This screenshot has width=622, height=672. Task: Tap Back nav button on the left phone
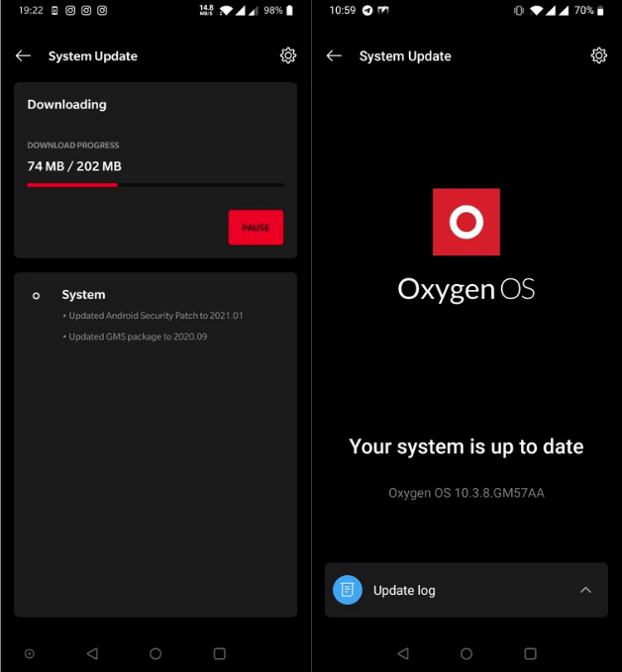pyautogui.click(x=92, y=653)
